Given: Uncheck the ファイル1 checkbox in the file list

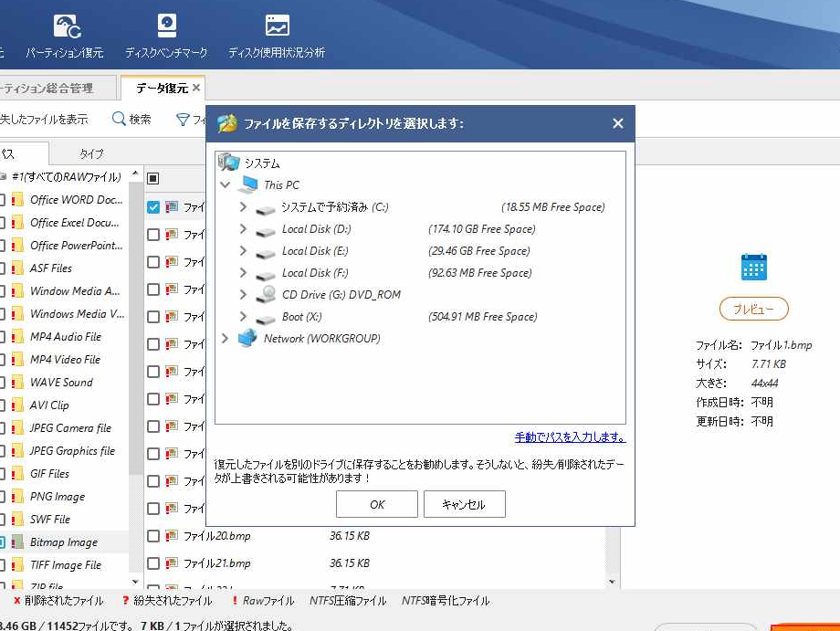Looking at the screenshot, I should (153, 207).
